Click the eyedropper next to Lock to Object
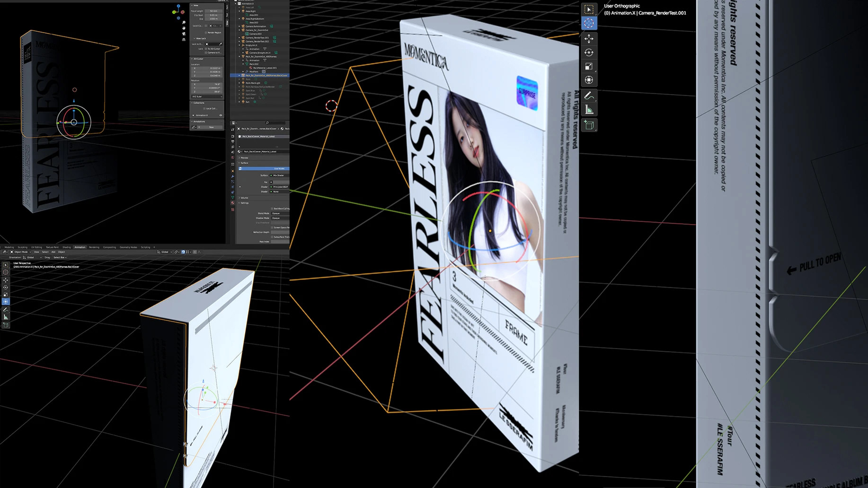Image resolution: width=868 pixels, height=488 pixels. click(220, 44)
